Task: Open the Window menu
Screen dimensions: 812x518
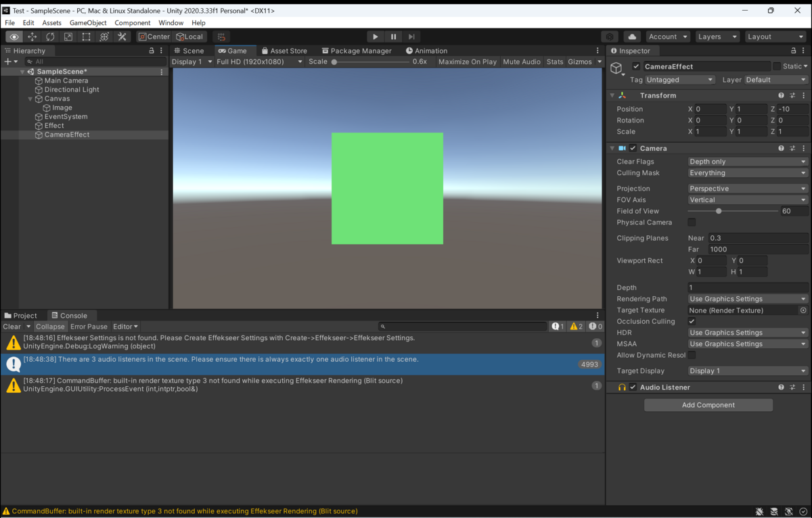Action: 171,23
